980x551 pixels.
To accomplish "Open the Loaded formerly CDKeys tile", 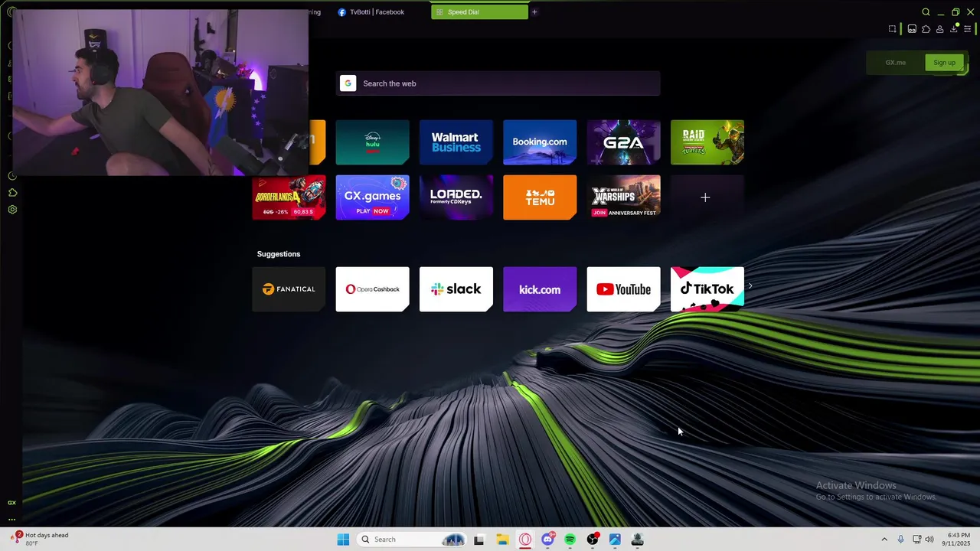I will (456, 197).
